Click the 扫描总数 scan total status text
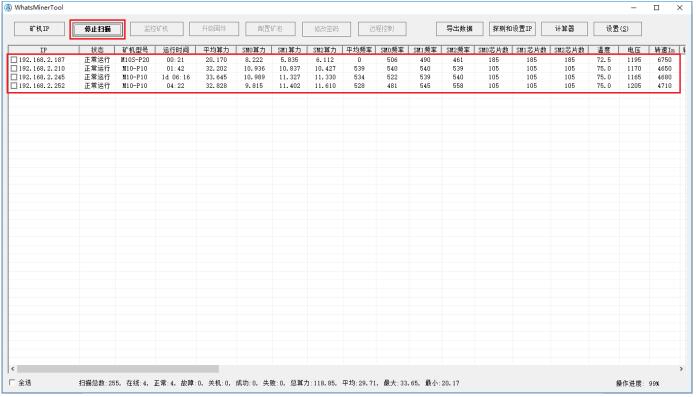Image resolution: width=696 pixels, height=397 pixels. coord(100,383)
